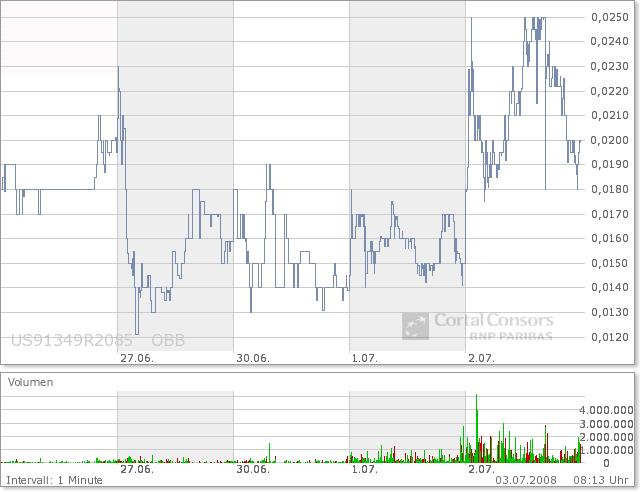640x492 pixels.
Task: Click the 0,0130 price axis label
Action: click(x=610, y=312)
